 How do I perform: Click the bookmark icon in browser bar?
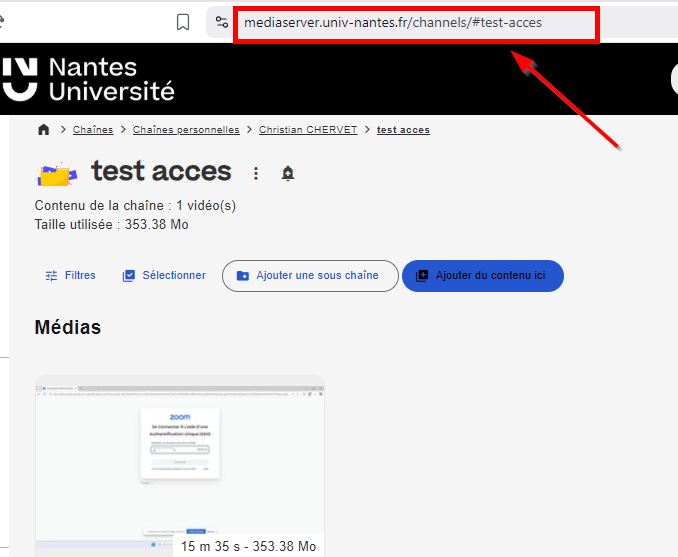tap(183, 22)
